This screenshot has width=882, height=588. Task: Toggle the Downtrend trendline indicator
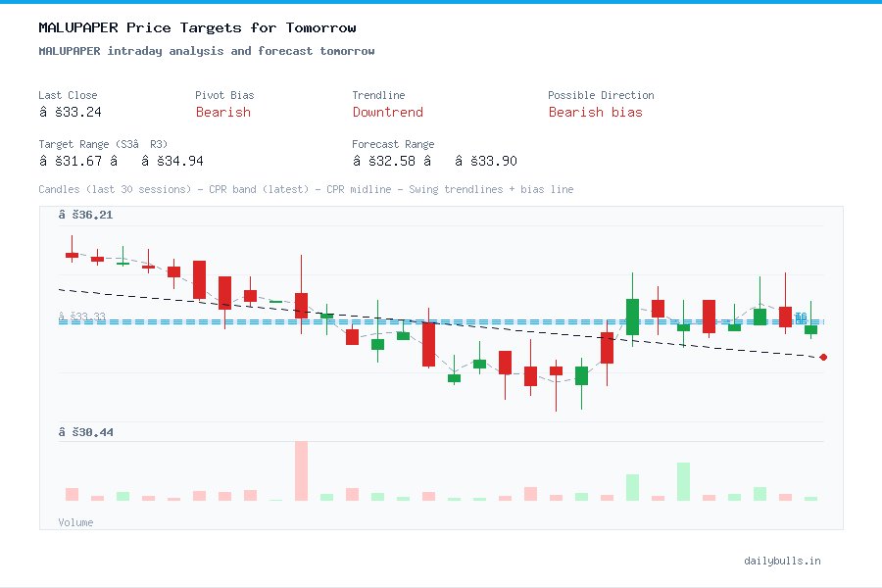coord(388,114)
